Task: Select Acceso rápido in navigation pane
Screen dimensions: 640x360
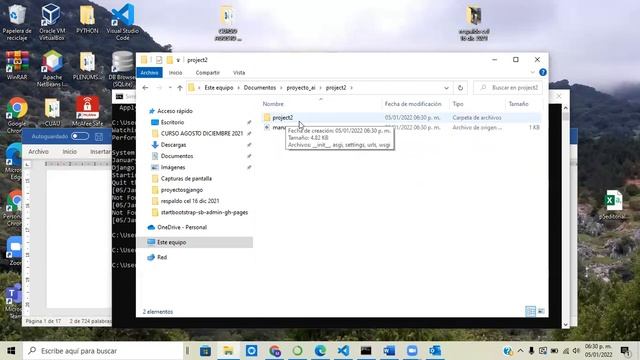Action: (x=175, y=111)
